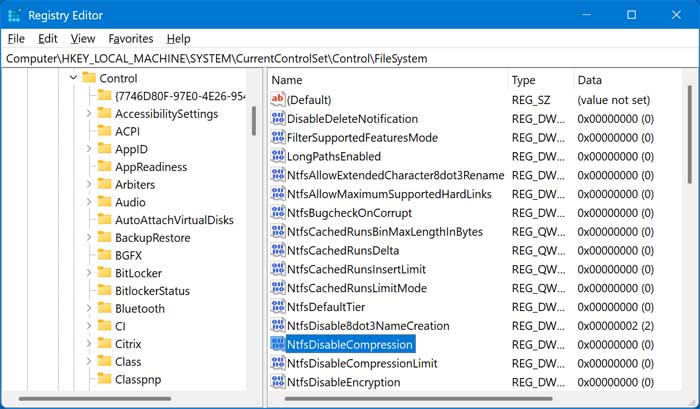Open the View menu
Image resolution: width=700 pixels, height=409 pixels.
click(x=83, y=39)
